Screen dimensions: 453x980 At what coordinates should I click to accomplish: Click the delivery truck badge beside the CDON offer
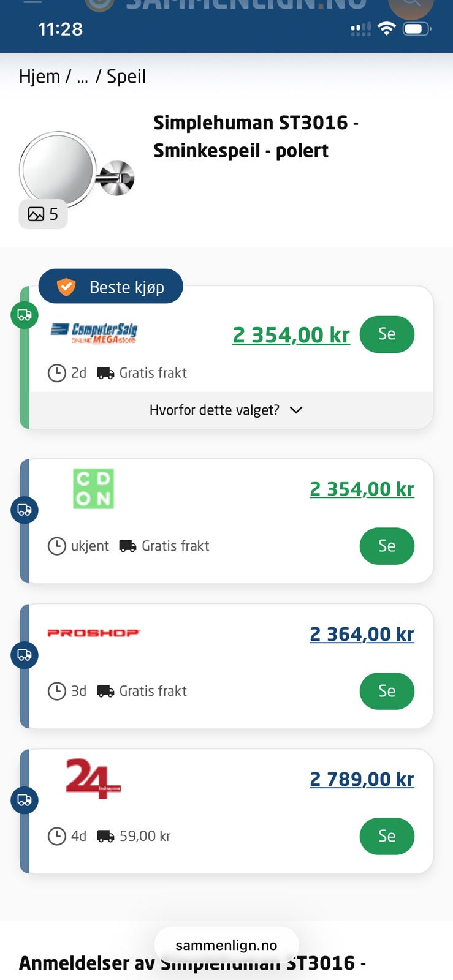pyautogui.click(x=25, y=510)
